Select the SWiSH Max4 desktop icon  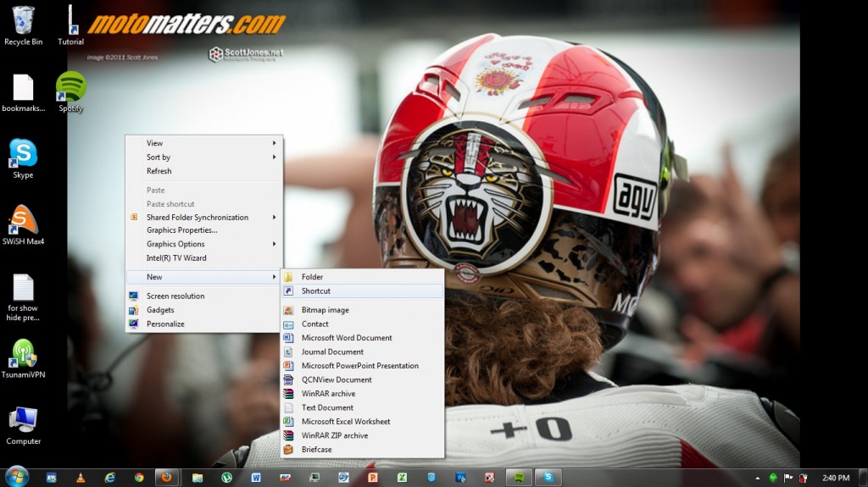point(23,225)
